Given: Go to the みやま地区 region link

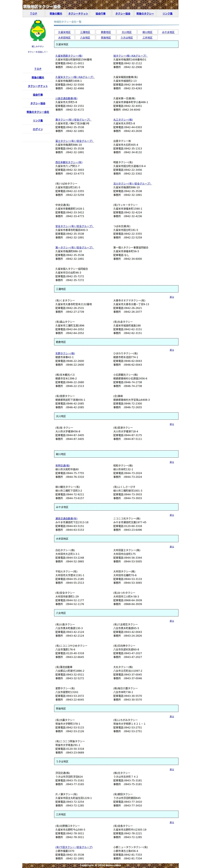Looking at the screenshot, I should [168, 32].
